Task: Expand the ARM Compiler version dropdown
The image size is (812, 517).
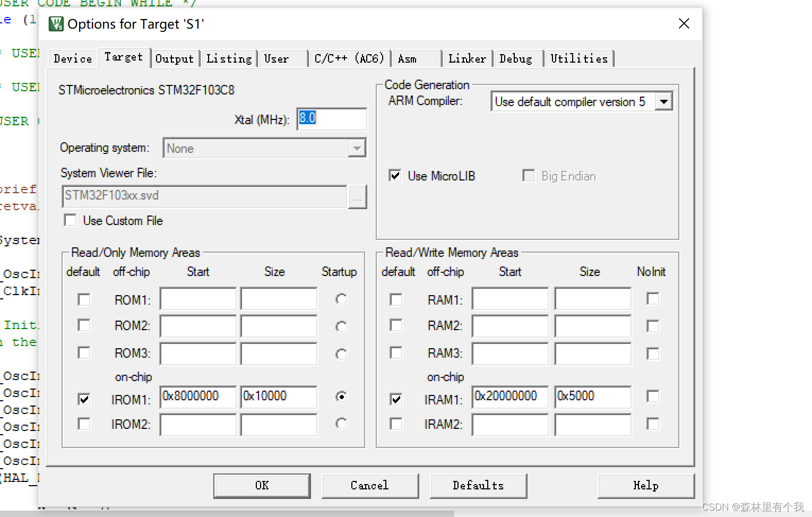Action: tap(663, 101)
